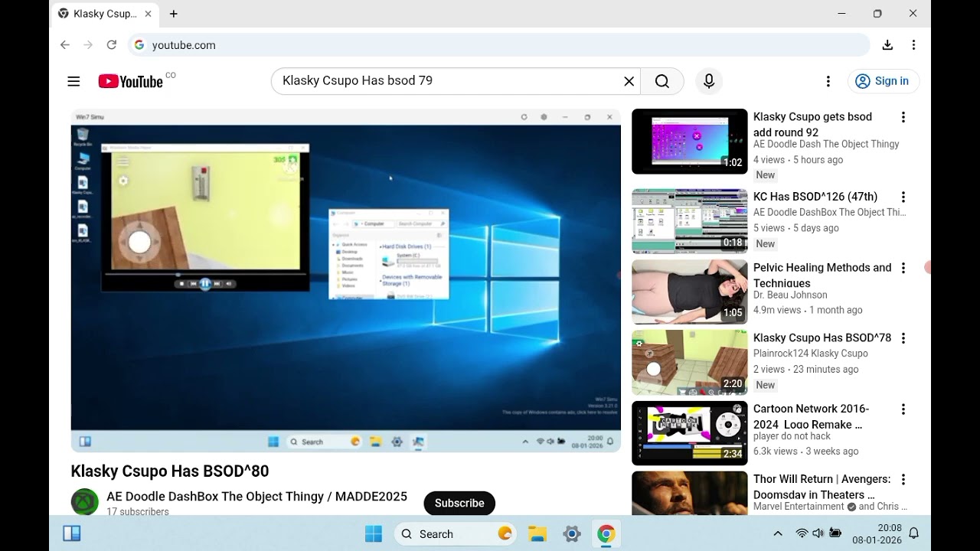Select the 'Klasky Csup...' browser tab
Screen dimensions: 980x551
click(106, 14)
